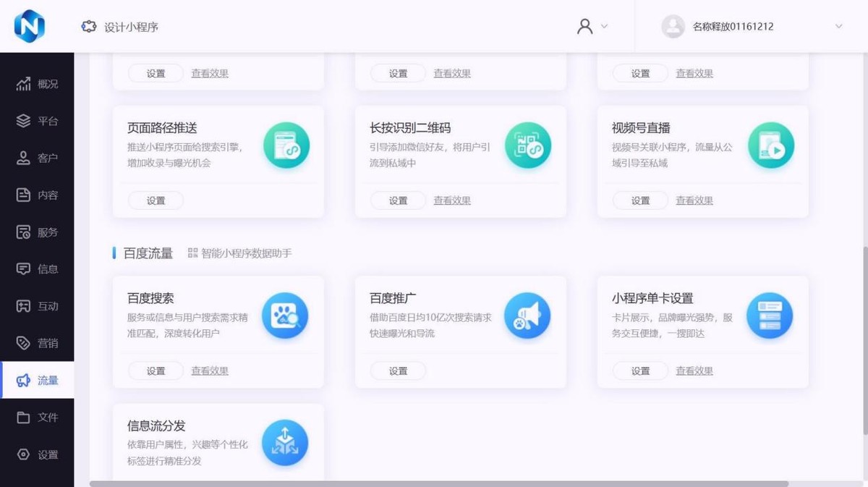The height and width of the screenshot is (487, 868).
Task: Click the gear icon beside 设计小程序
Action: 89,25
